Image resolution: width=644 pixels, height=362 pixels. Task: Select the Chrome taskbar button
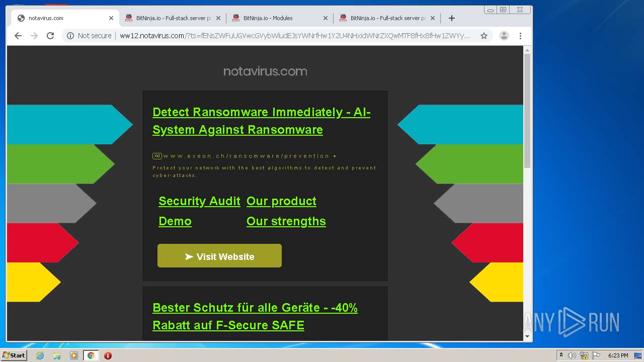pos(91,355)
